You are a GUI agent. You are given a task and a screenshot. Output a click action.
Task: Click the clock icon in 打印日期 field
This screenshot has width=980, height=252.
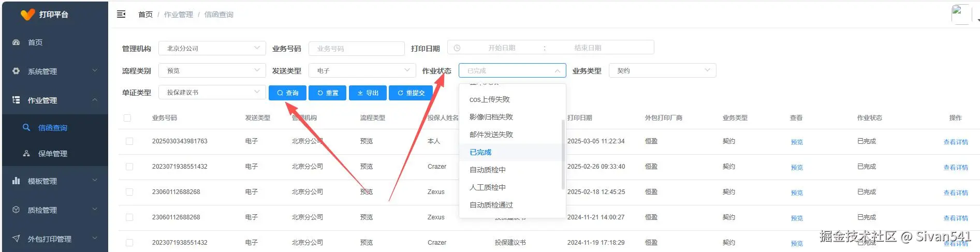pos(457,48)
